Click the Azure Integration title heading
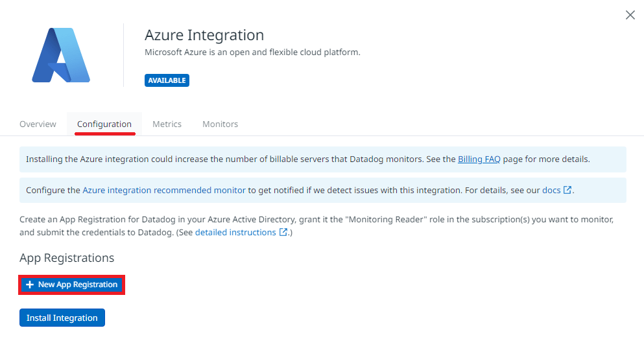 point(204,35)
